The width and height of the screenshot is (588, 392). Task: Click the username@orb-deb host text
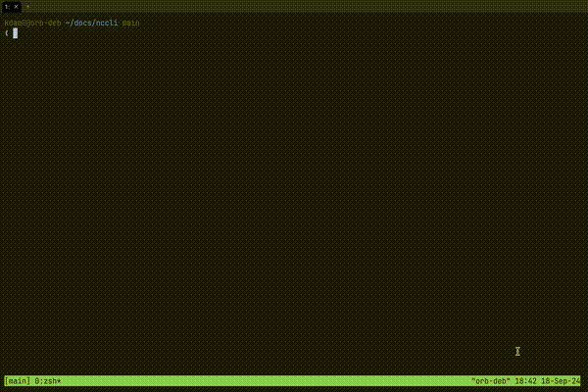[32, 23]
